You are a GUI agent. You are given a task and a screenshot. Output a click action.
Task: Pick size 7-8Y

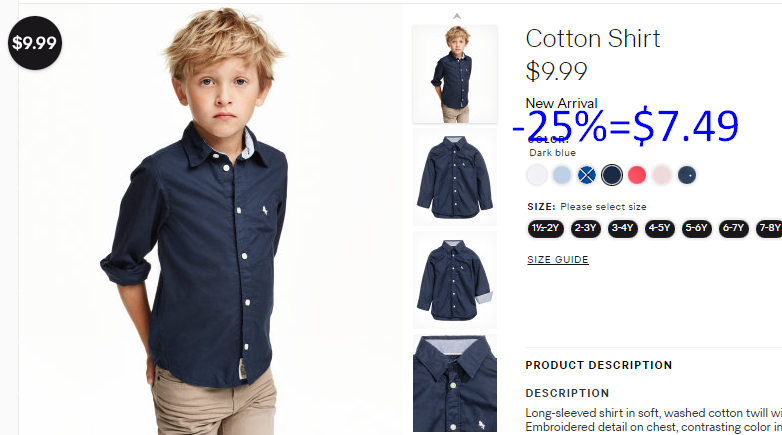pos(769,228)
